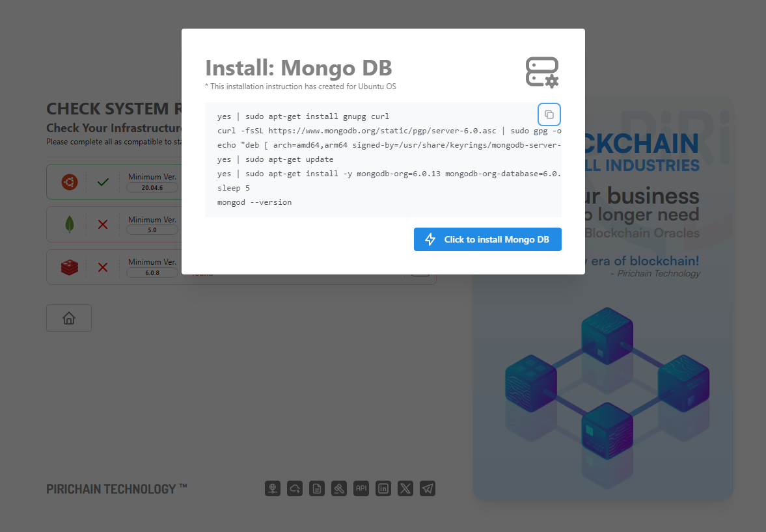Screen dimensions: 766x532
Task: Select the Redis icon in requirements list
Action: [69, 267]
